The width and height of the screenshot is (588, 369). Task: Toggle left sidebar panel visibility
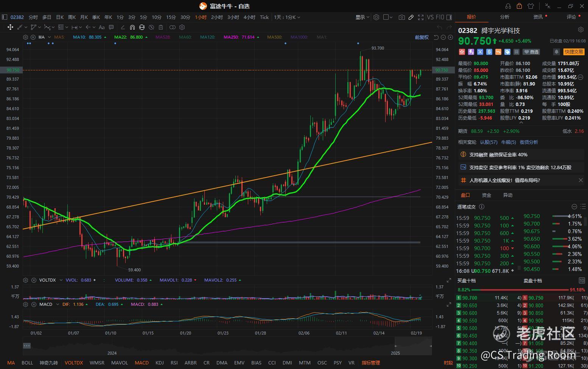click(5, 17)
